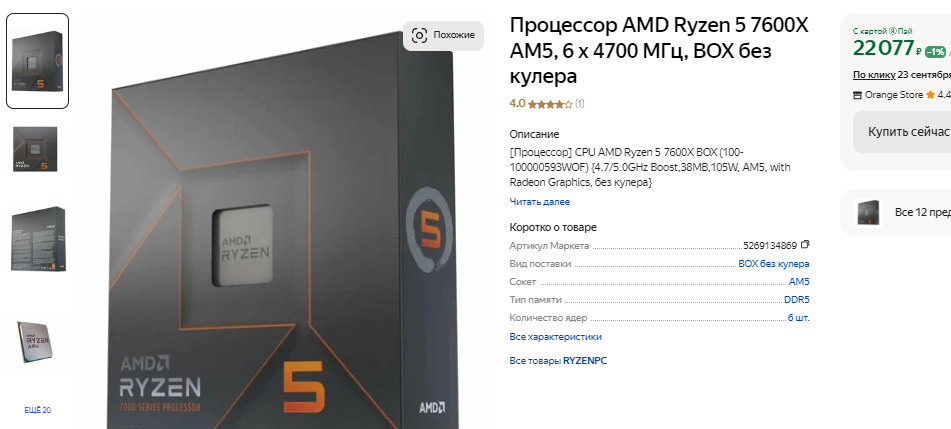This screenshot has width=951, height=429.
Task: Click the -1% discount badge
Action: click(935, 52)
